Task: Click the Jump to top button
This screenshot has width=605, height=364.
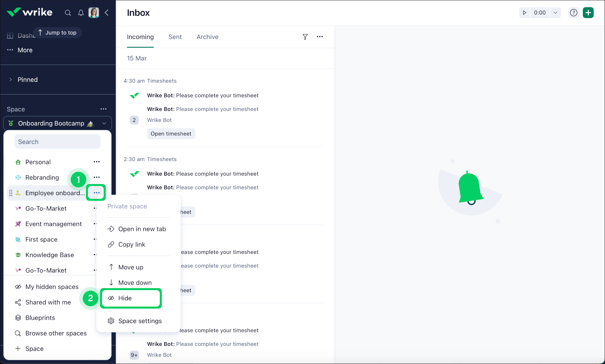Action: (57, 33)
